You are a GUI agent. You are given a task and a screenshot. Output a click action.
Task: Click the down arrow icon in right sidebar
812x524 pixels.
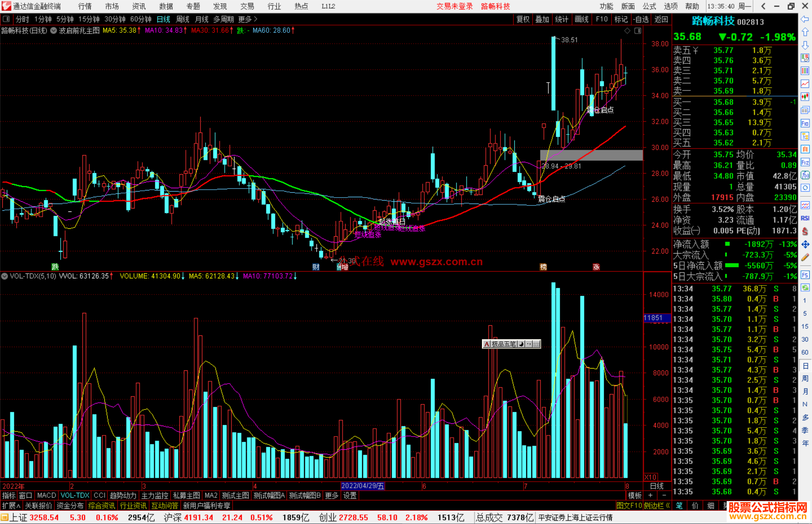pyautogui.click(x=805, y=45)
